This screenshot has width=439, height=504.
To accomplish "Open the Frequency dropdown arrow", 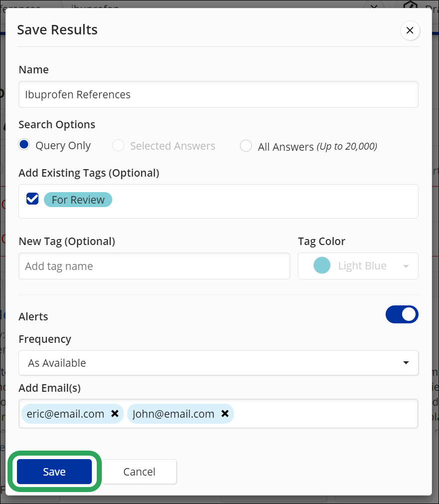I will [x=406, y=363].
